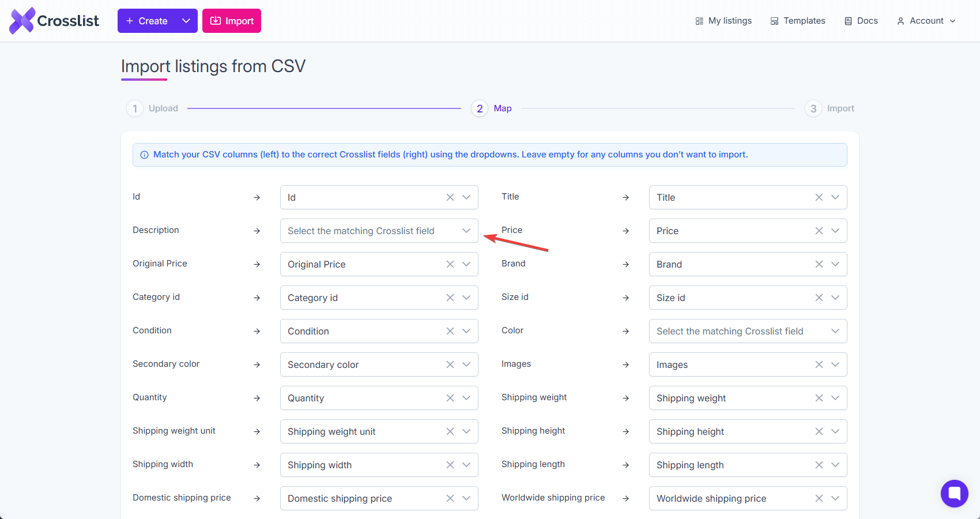Go to Templates
The image size is (980, 519).
point(798,20)
